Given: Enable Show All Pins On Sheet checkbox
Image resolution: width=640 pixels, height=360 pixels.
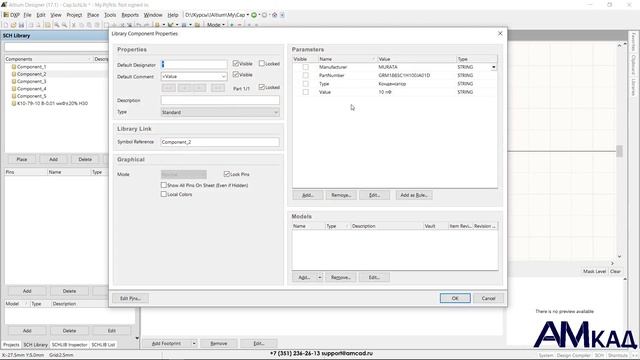Looking at the screenshot, I should [x=164, y=185].
